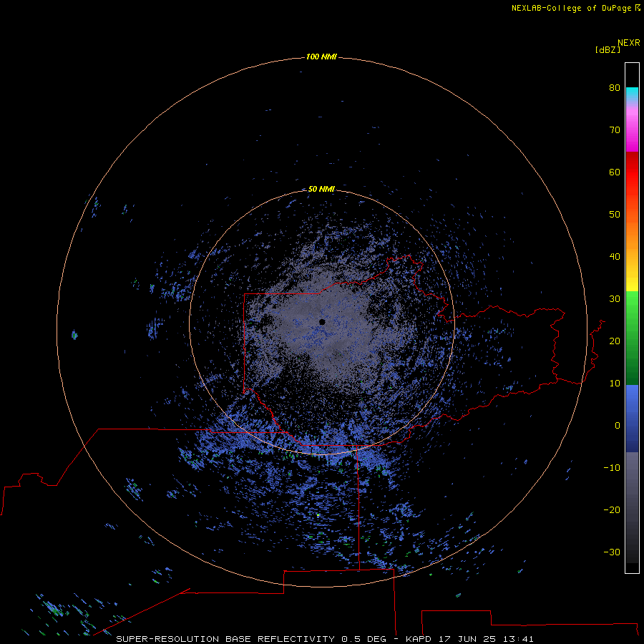Viewport: 644px width, 644px height.
Task: Click the 30 dBZ value on the legend
Action: pyautogui.click(x=615, y=299)
